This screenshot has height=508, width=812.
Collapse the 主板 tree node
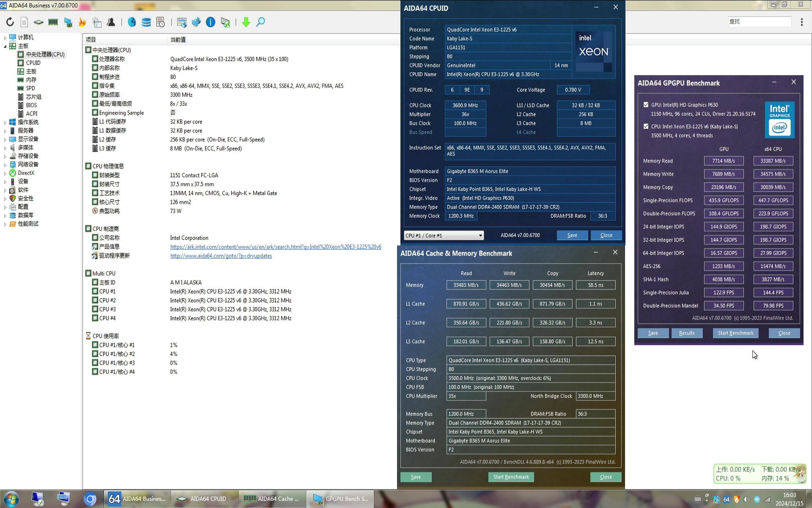[5, 46]
